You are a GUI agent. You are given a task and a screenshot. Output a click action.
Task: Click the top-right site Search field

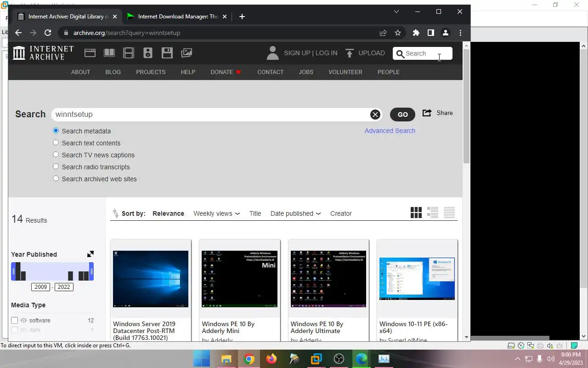click(x=423, y=53)
